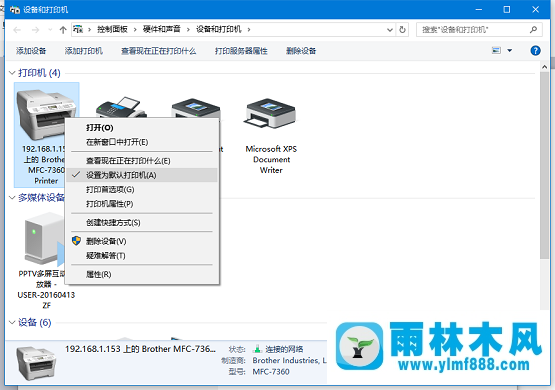Select 查看现在正在打印什么(E) in context menu
Viewport: 555px width, 390px height.
(x=142, y=161)
